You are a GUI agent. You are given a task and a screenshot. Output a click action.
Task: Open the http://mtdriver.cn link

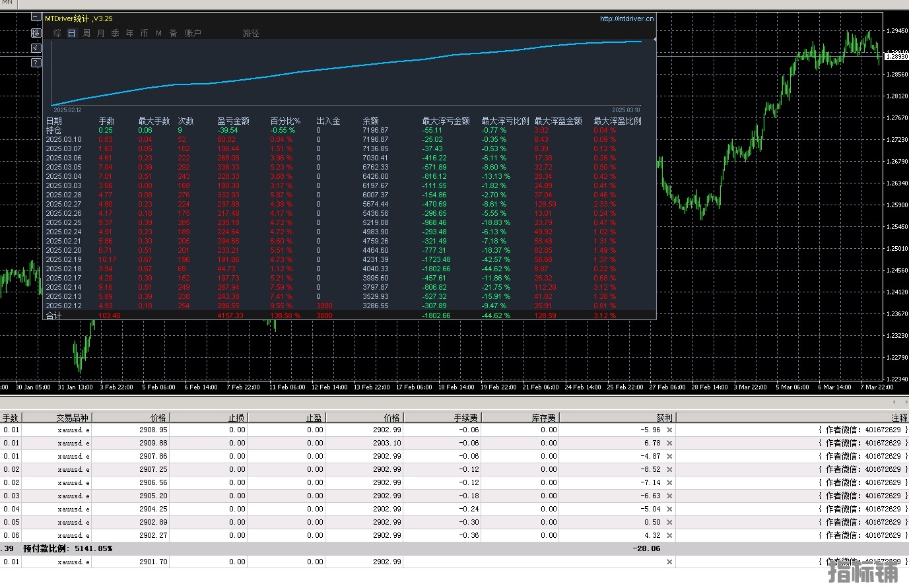pyautogui.click(x=626, y=18)
